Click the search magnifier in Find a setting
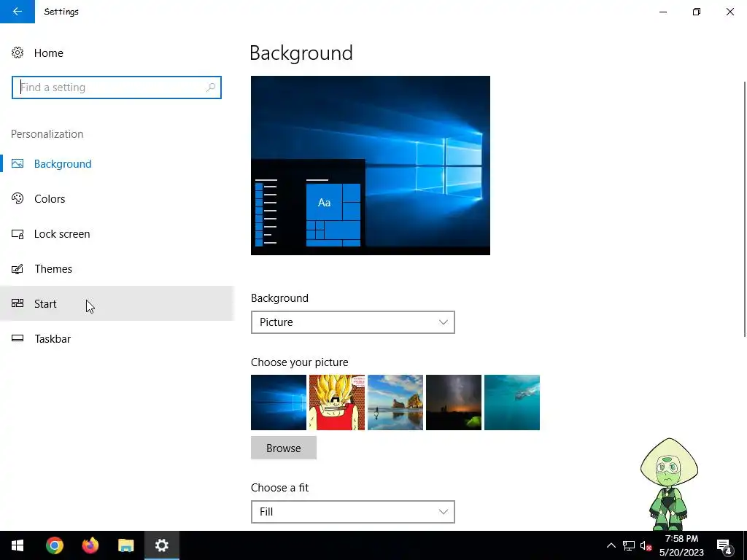Viewport: 747px width, 560px height. 211,87
